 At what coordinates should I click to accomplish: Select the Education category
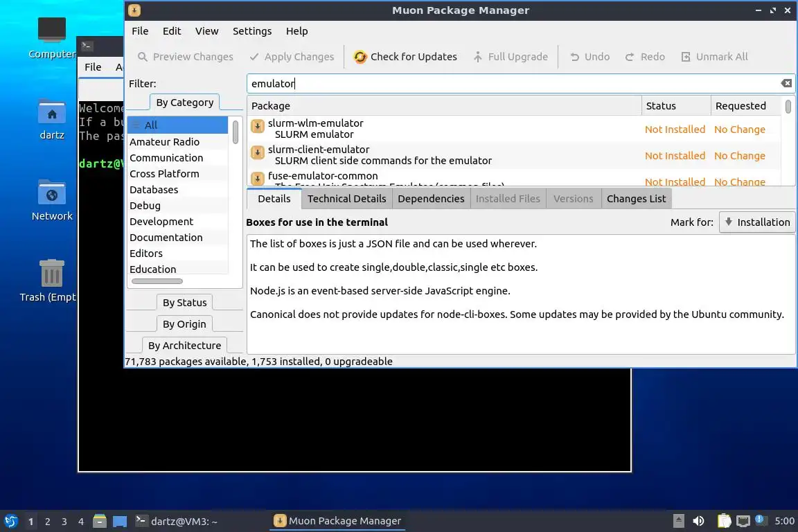[178, 269]
